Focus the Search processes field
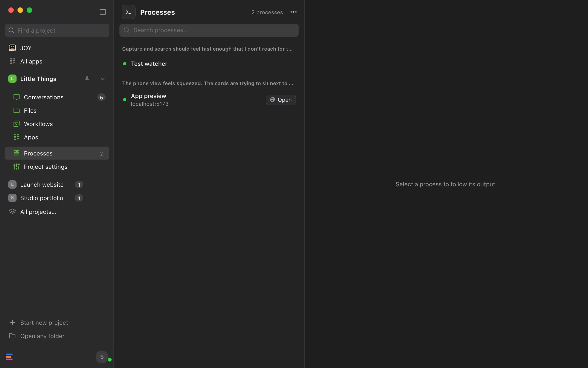The height and width of the screenshot is (368, 588). [x=209, y=30]
